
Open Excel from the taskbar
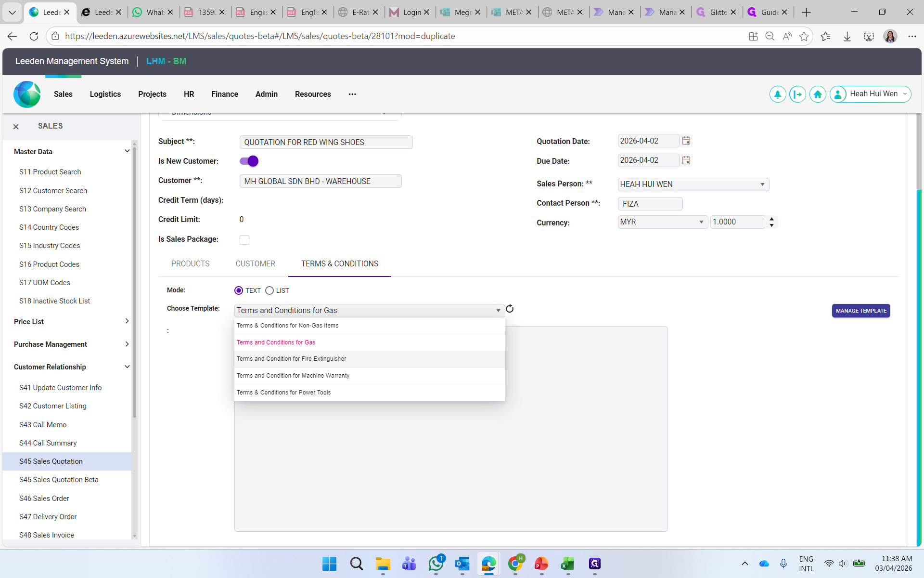point(568,564)
